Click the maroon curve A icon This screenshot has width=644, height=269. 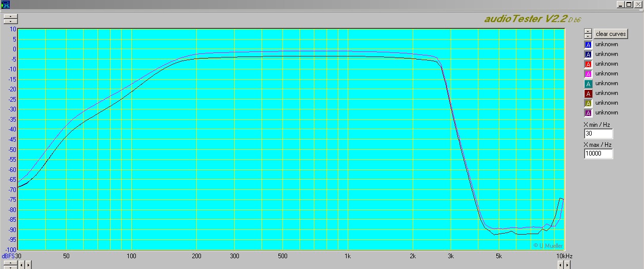point(588,93)
